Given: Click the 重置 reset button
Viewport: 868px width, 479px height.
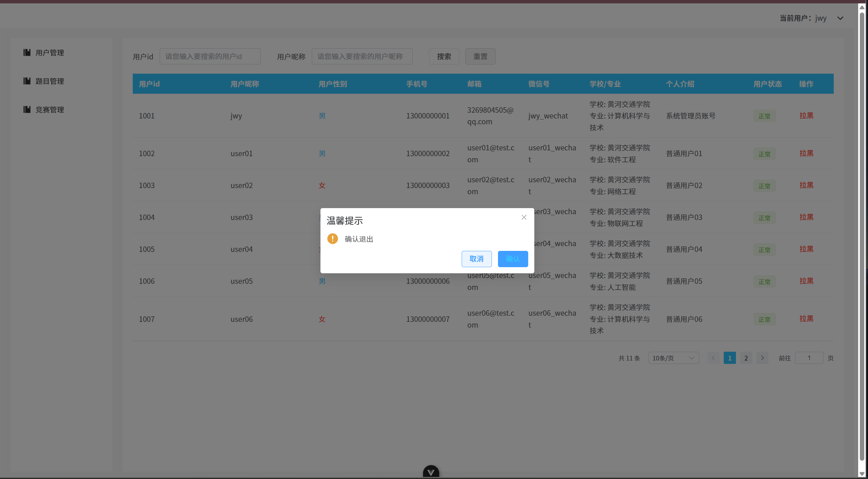Looking at the screenshot, I should [480, 56].
